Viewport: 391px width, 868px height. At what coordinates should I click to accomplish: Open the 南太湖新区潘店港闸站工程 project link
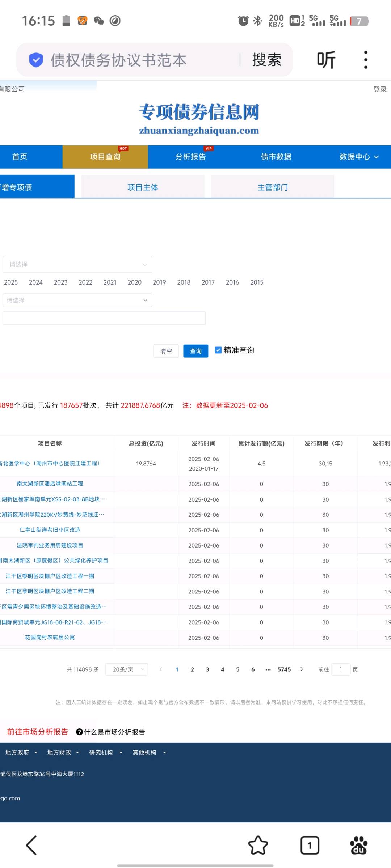[x=50, y=484]
